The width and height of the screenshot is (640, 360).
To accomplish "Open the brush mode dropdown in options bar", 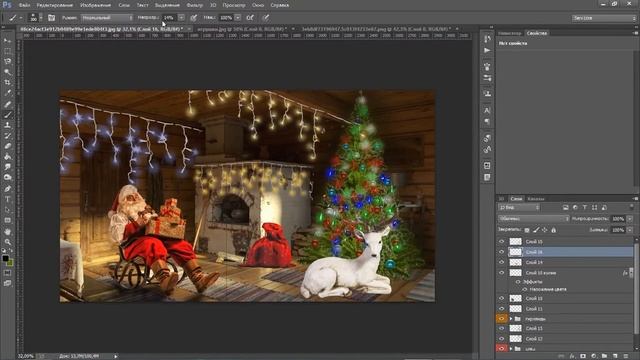I will pyautogui.click(x=107, y=18).
